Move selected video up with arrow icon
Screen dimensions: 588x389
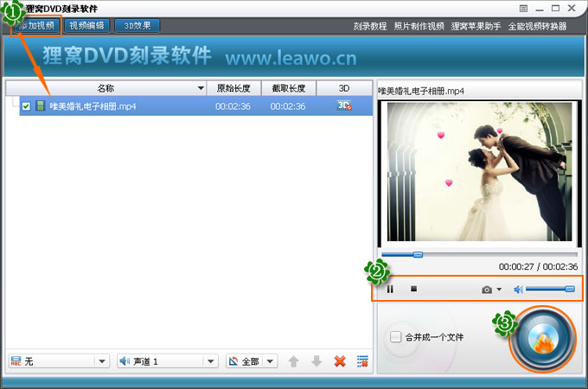point(293,361)
